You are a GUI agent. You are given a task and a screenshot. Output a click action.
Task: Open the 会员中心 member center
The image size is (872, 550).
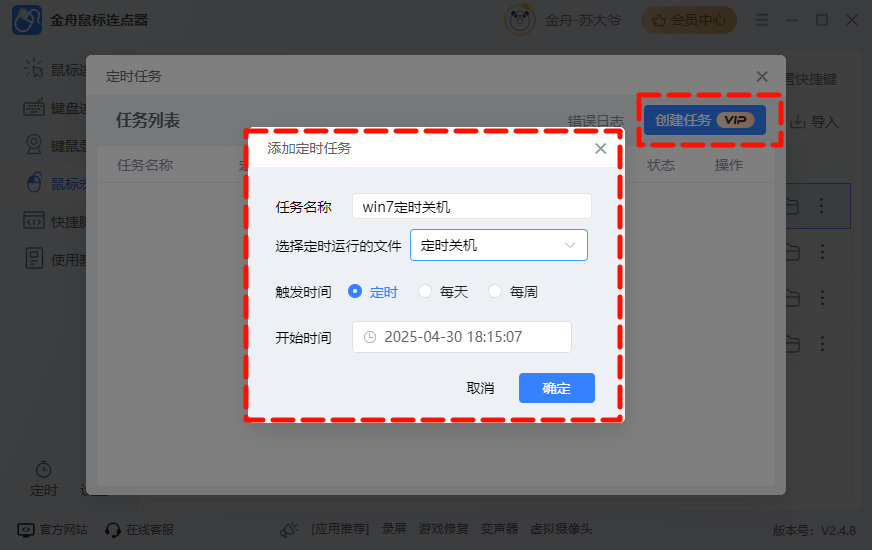click(x=689, y=20)
